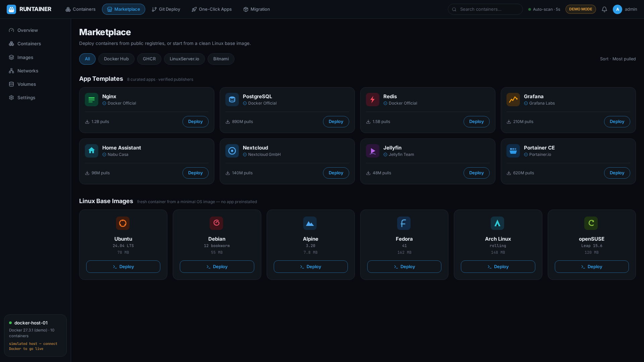
Task: Deploy the Jellyfin template
Action: point(477,173)
